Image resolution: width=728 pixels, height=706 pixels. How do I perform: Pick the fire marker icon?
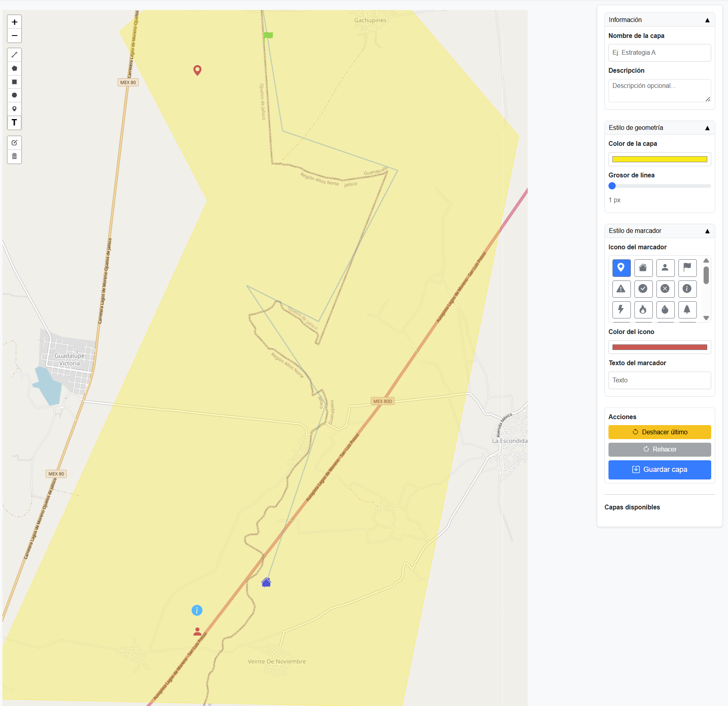(x=643, y=310)
